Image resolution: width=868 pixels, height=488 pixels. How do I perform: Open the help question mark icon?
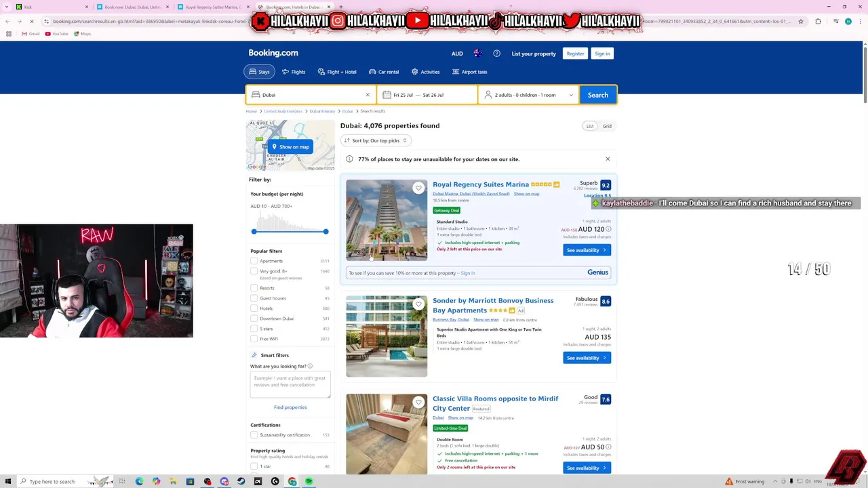496,54
